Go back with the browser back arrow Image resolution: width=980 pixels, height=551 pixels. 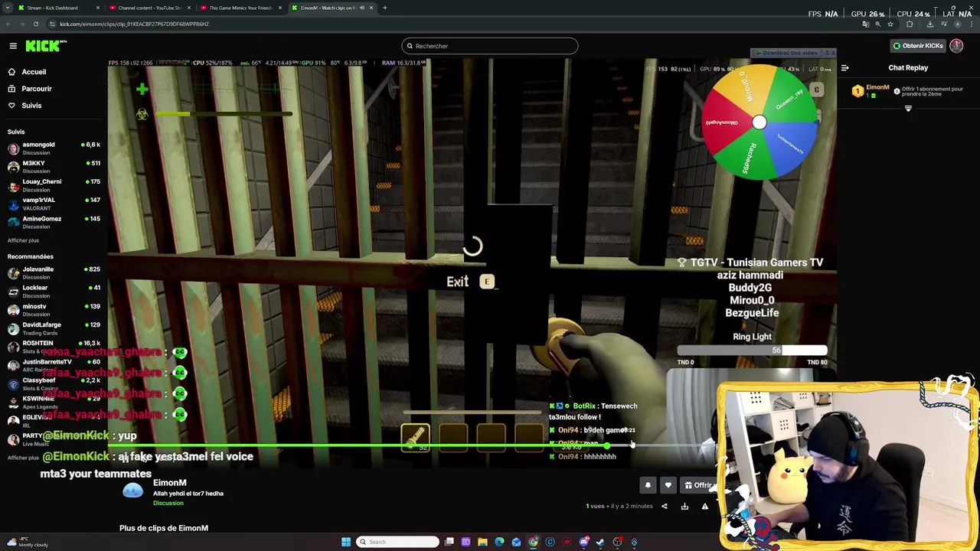[x=8, y=24]
